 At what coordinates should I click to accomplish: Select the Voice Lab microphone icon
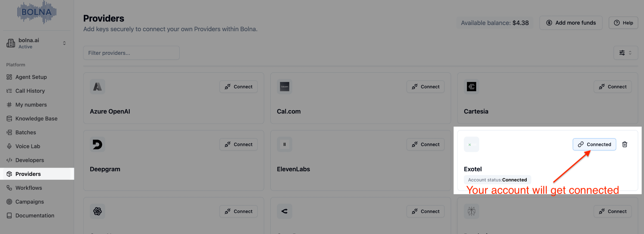[x=9, y=146]
